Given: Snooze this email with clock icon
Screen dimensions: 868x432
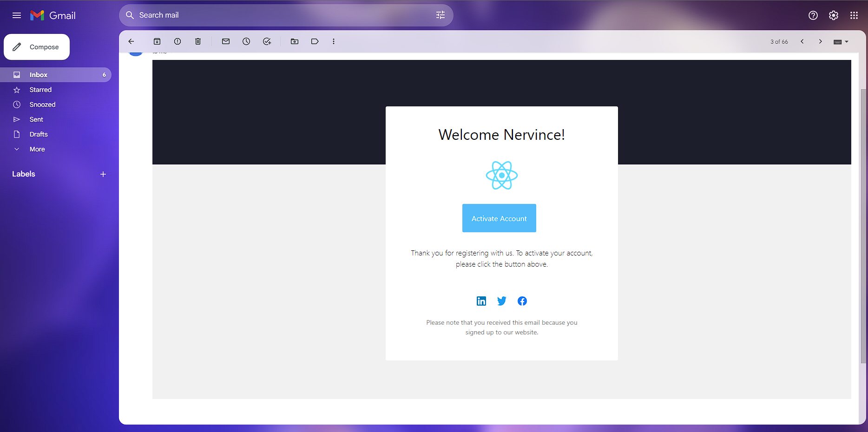Looking at the screenshot, I should pyautogui.click(x=246, y=41).
